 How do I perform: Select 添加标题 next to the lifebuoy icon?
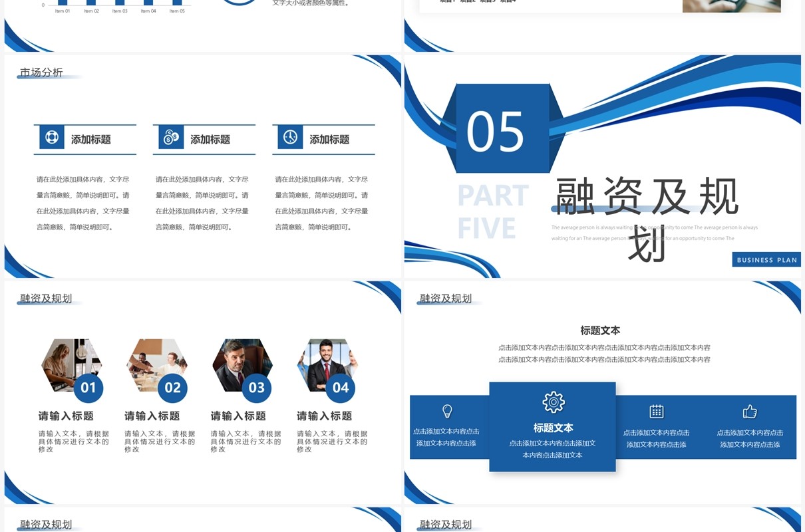coord(91,140)
